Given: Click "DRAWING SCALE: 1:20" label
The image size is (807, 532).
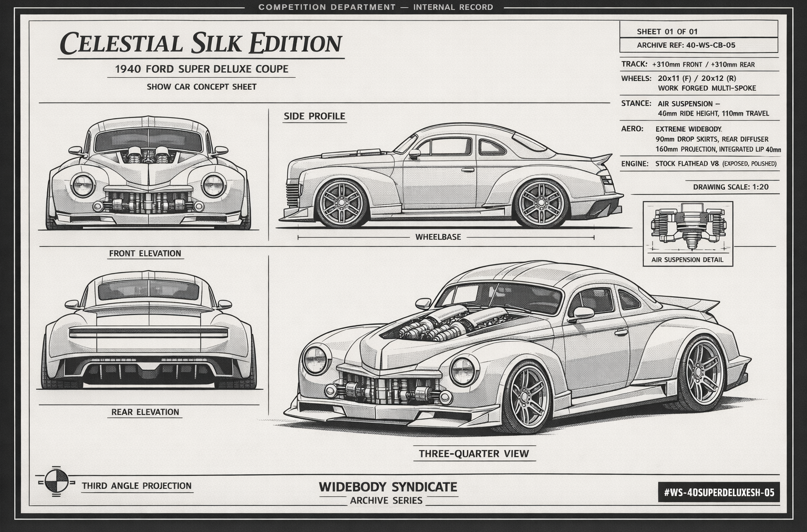Looking at the screenshot, I should click(x=731, y=187).
